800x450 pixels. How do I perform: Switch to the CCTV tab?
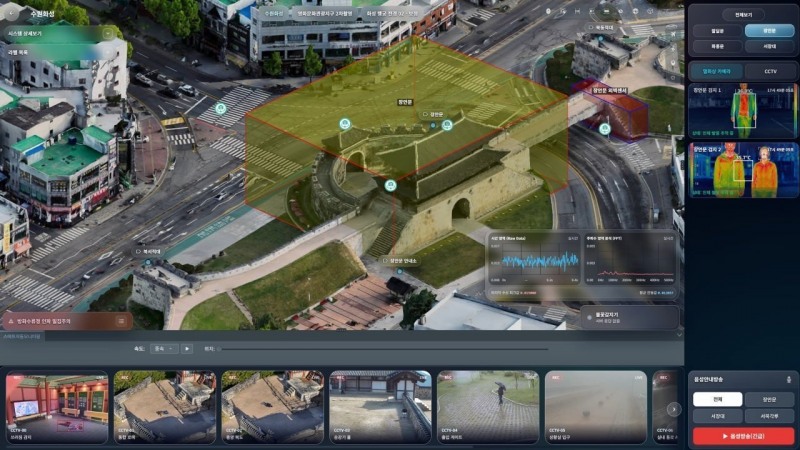click(770, 71)
